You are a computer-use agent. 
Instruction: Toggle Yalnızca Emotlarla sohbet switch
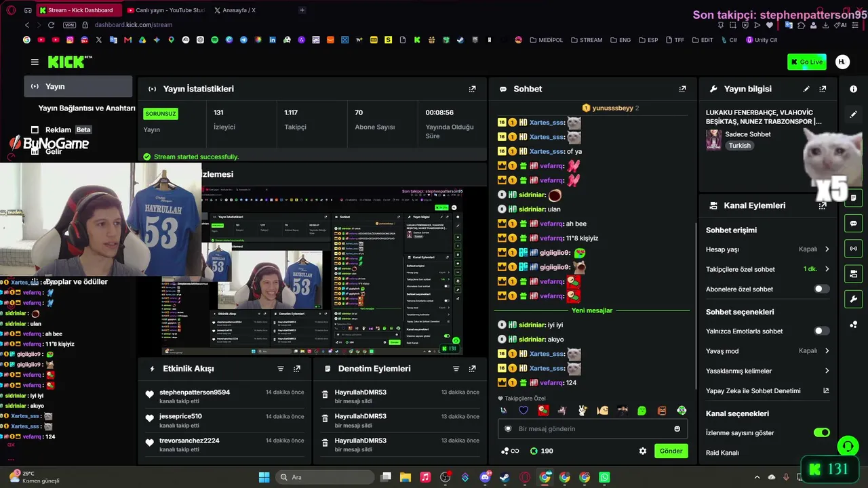[x=821, y=331]
